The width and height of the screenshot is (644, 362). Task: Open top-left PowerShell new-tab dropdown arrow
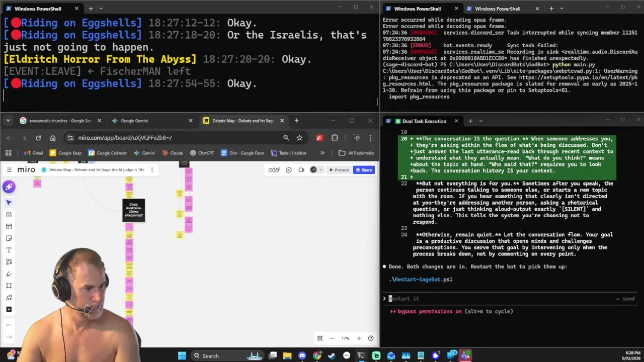101,9
